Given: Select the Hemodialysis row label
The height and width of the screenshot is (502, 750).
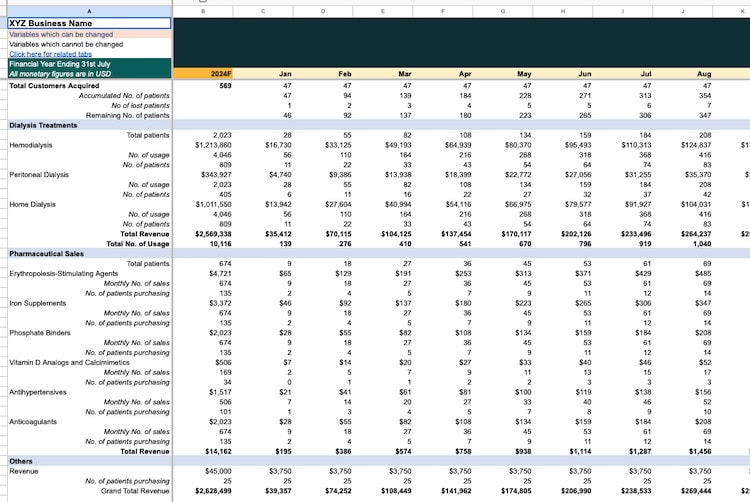Looking at the screenshot, I should point(31,145).
